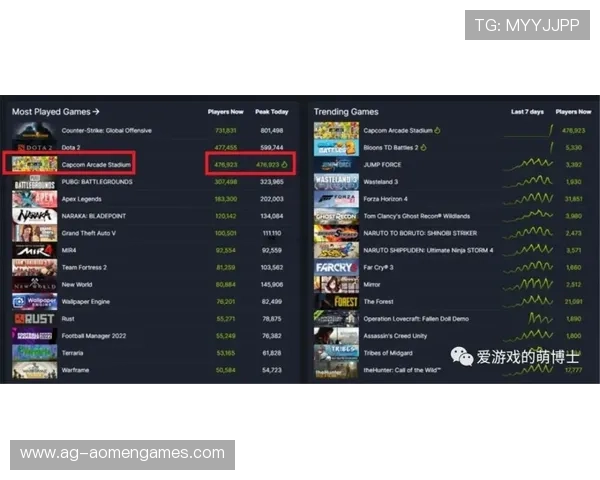Open the Most Played Games arrow link
This screenshot has width=600, height=480.
pyautogui.click(x=96, y=112)
